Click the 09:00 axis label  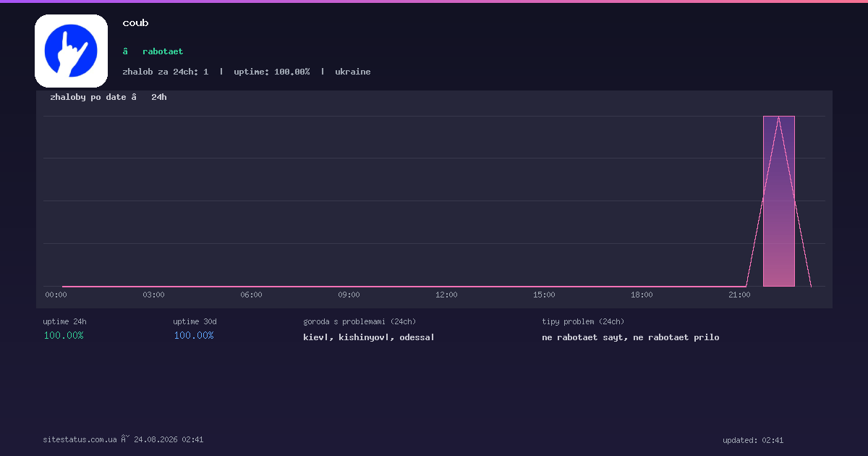349,295
